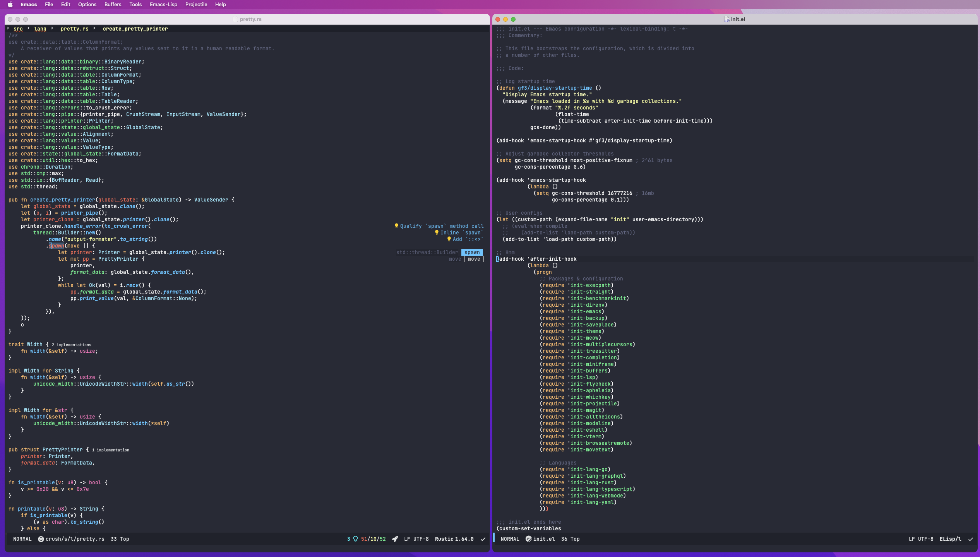Viewport: 980px width, 557px height.
Task: Click the 'custom-set-variables' line in init.el
Action: (x=529, y=528)
